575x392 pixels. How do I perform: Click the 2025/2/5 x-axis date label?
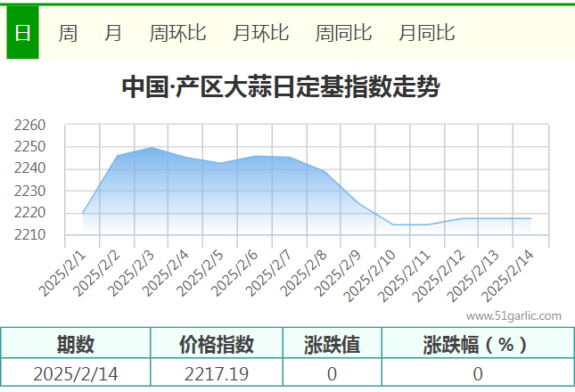point(201,274)
